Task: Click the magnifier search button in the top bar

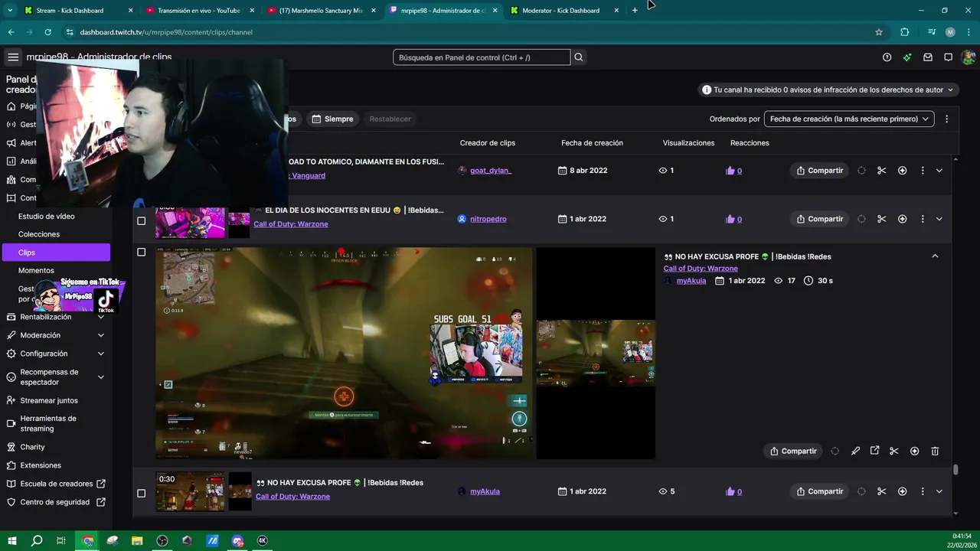Action: [579, 57]
